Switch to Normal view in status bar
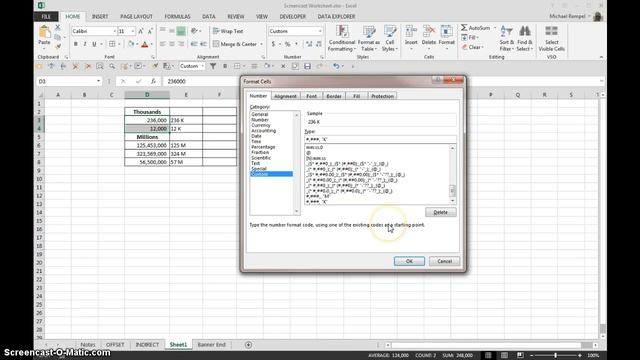640x360 pixels. point(488,356)
